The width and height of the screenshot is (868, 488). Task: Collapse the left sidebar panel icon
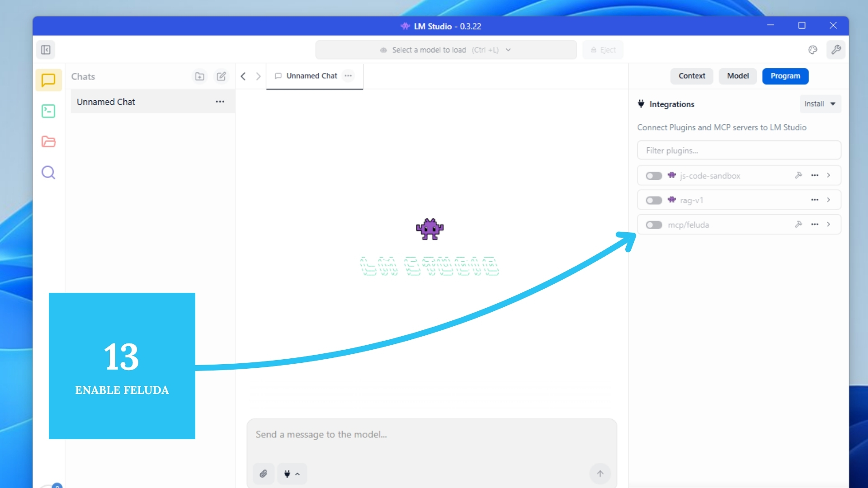(x=46, y=50)
